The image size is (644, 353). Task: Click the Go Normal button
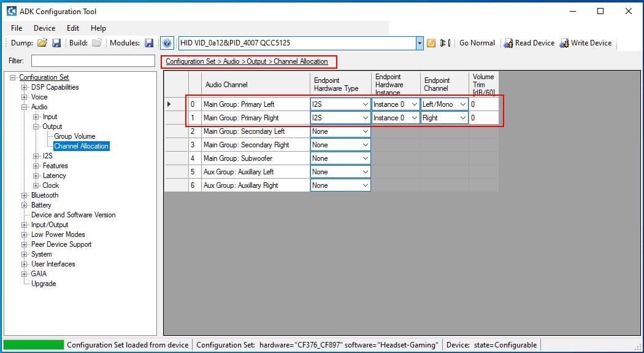tap(477, 43)
